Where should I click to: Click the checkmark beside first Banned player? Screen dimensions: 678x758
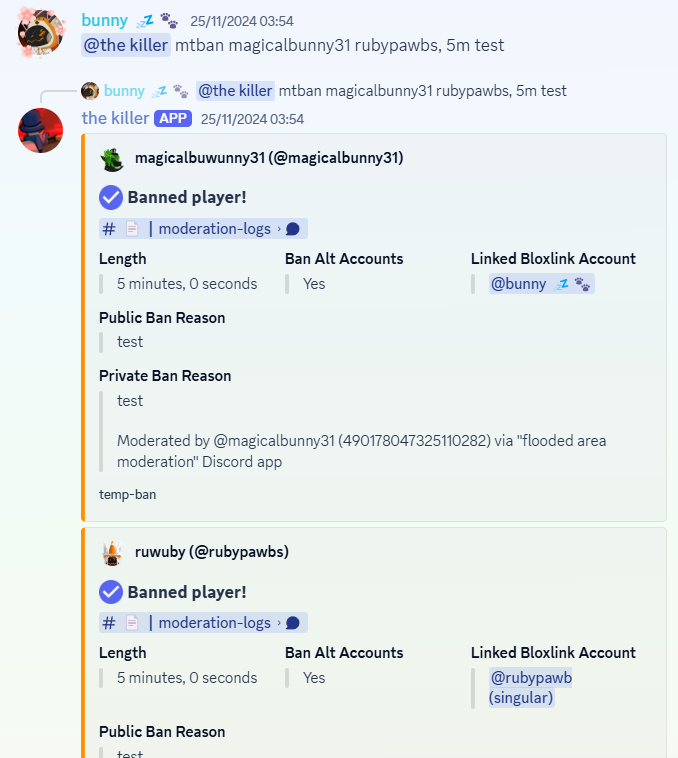(x=111, y=197)
